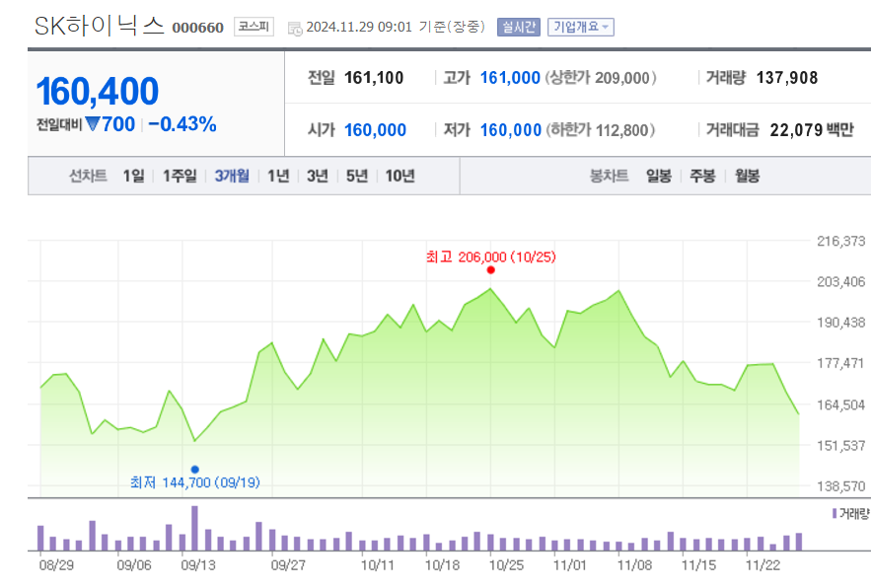Click the 시가 value 160,000
This screenshot has height=588, width=871.
375,130
